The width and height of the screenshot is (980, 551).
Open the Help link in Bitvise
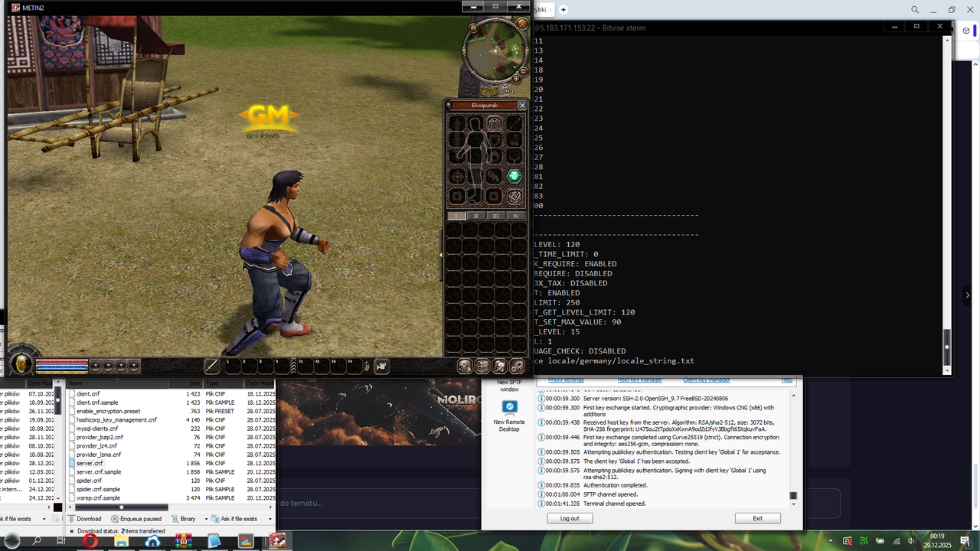[787, 380]
